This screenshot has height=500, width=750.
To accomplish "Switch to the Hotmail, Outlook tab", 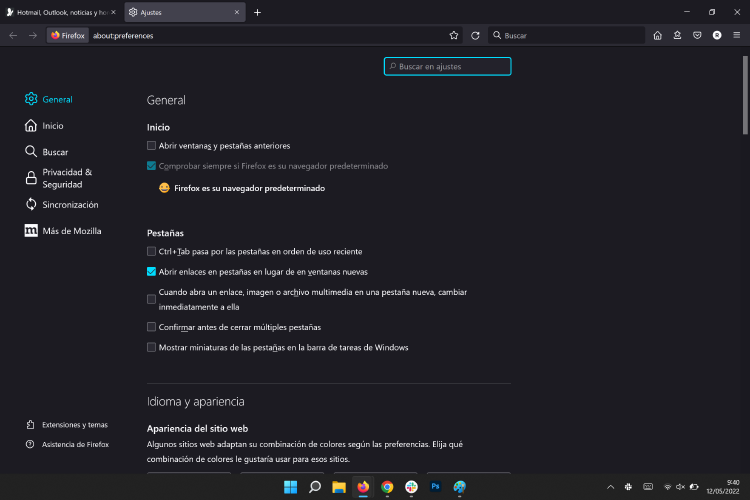I will point(60,12).
